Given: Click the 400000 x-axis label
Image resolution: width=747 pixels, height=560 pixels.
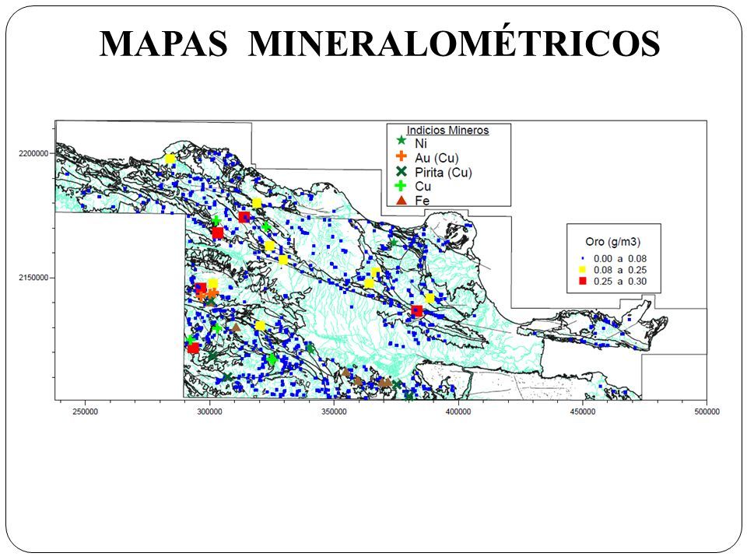Looking at the screenshot, I should point(458,411).
